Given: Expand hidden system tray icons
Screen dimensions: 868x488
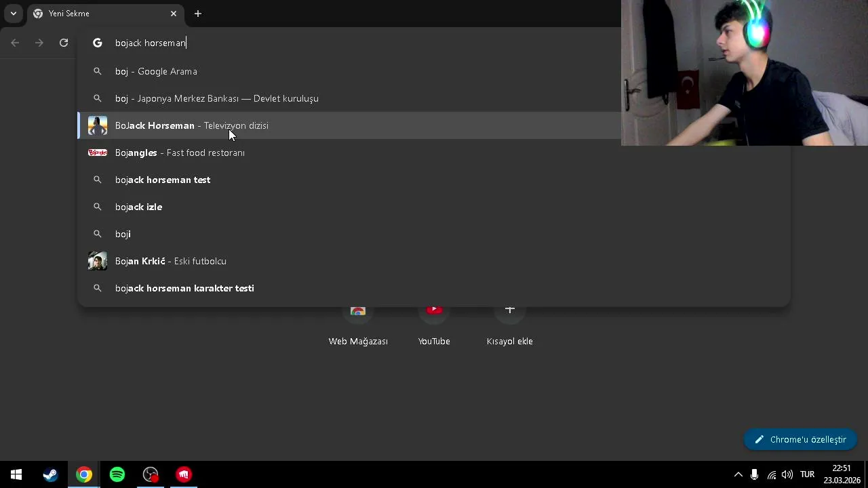Looking at the screenshot, I should click(x=738, y=474).
